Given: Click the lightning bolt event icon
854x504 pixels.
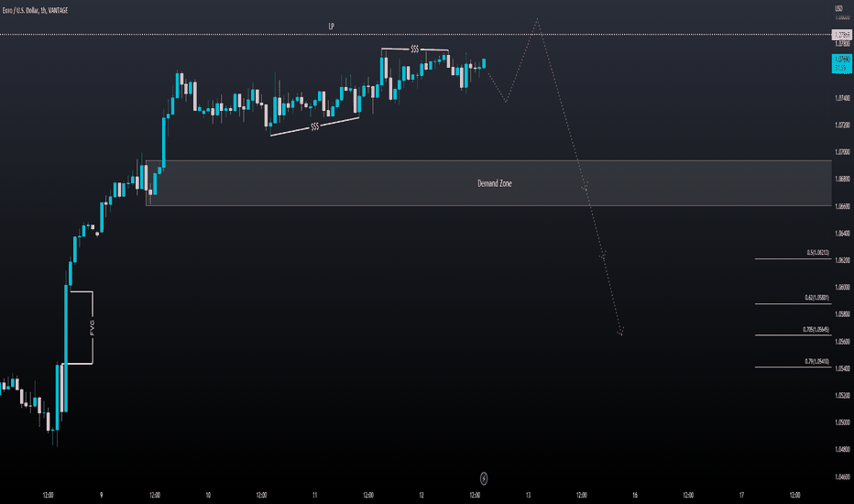Looking at the screenshot, I should [484, 478].
